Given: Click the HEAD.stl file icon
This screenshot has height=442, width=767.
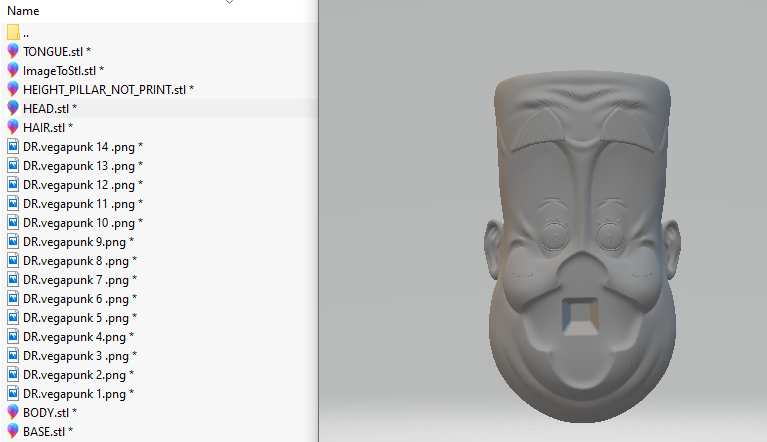Looking at the screenshot, I should tap(13, 108).
